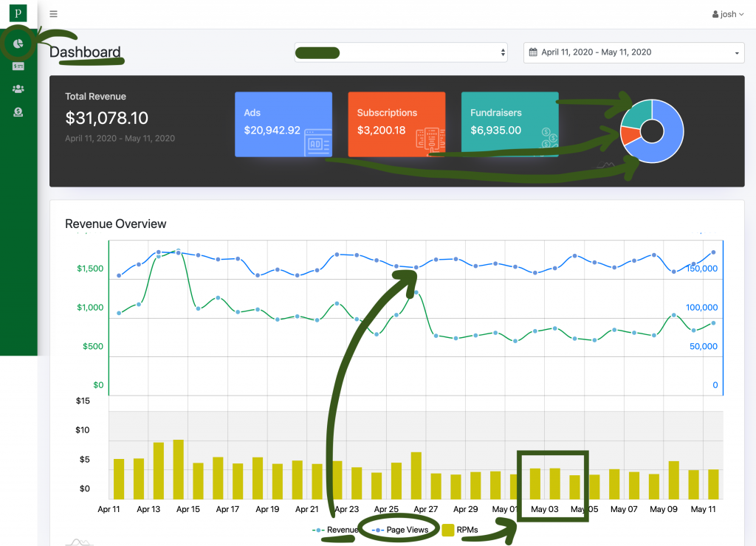This screenshot has width=756, height=546.
Task: Toggle the Revenue series in the legend
Action: [335, 530]
